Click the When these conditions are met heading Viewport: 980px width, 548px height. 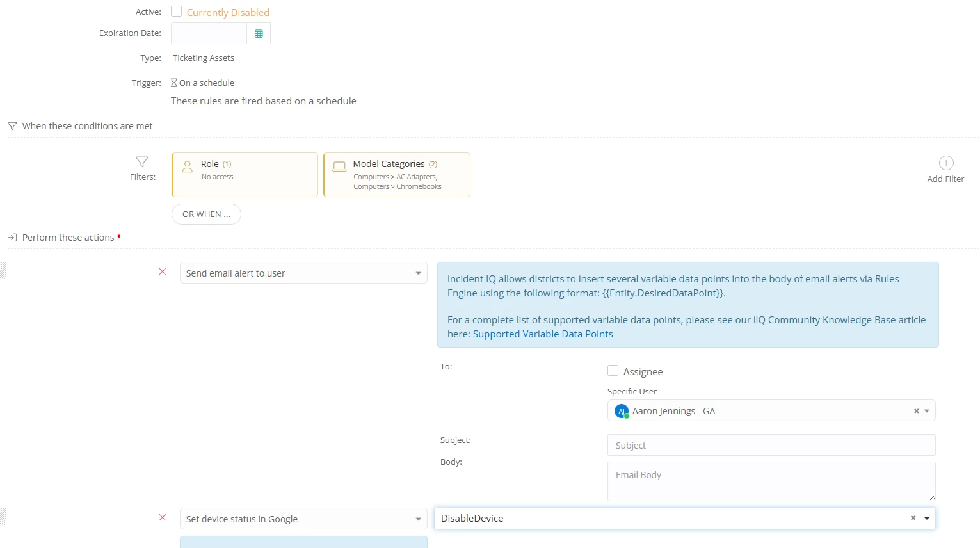88,126
